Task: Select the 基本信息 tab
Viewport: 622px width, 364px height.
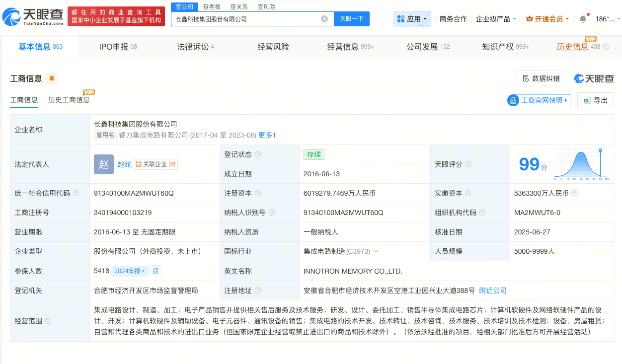Action: click(x=41, y=47)
